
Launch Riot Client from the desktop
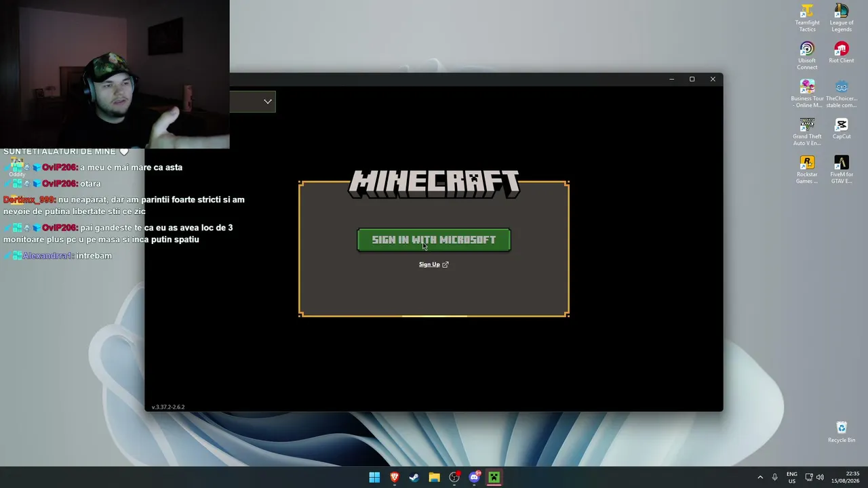tap(842, 53)
